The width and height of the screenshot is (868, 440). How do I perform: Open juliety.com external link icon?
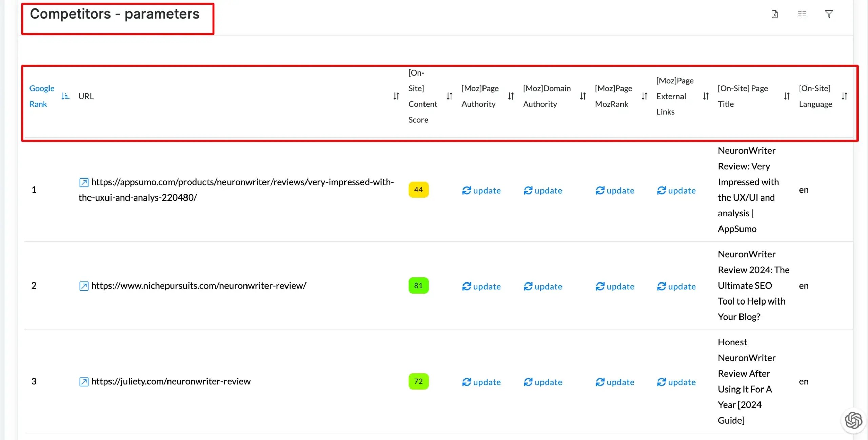pos(84,382)
